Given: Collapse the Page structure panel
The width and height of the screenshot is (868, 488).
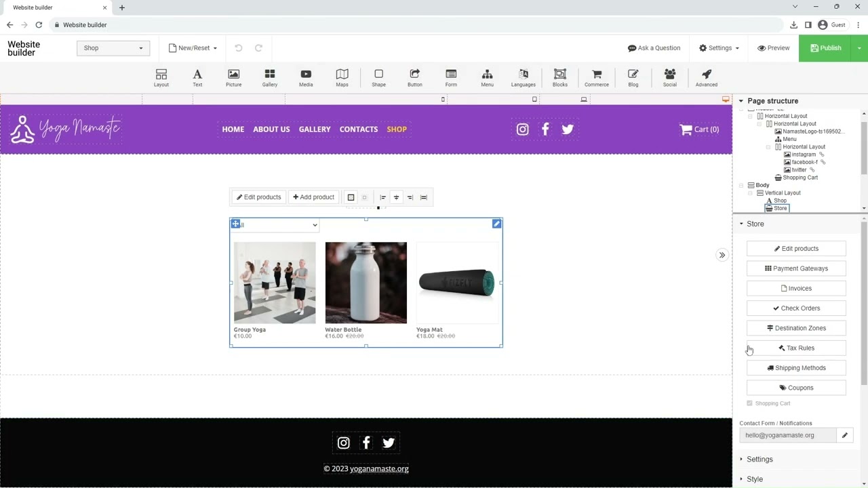Looking at the screenshot, I should coord(742,101).
